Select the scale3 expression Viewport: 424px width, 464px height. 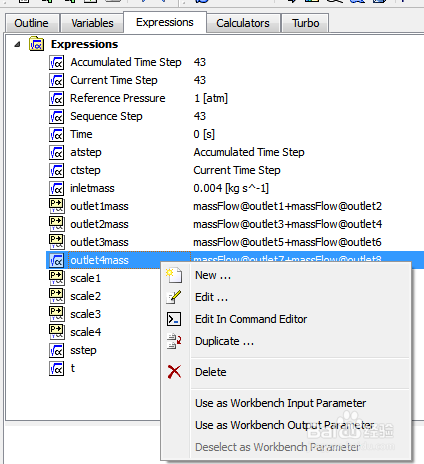click(x=86, y=314)
